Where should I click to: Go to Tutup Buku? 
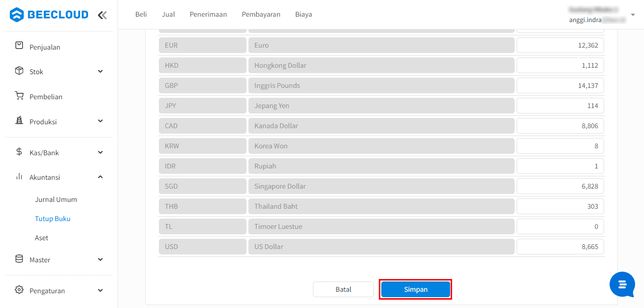tap(53, 219)
